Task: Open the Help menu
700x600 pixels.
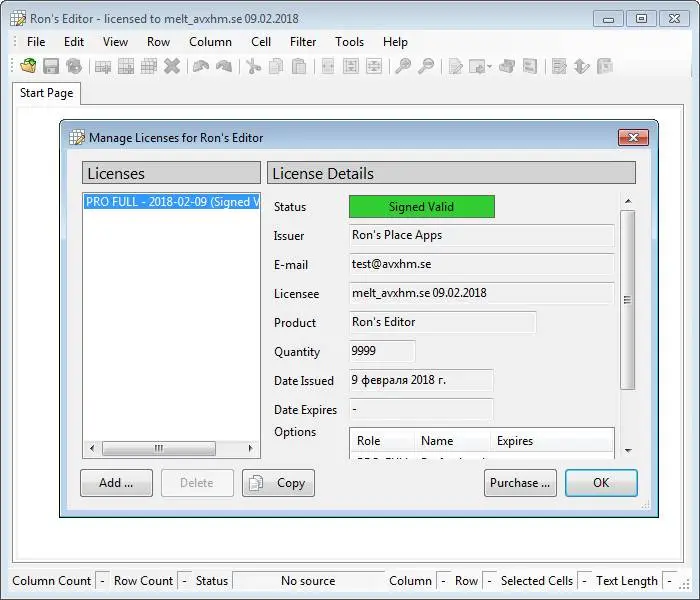Action: [395, 42]
